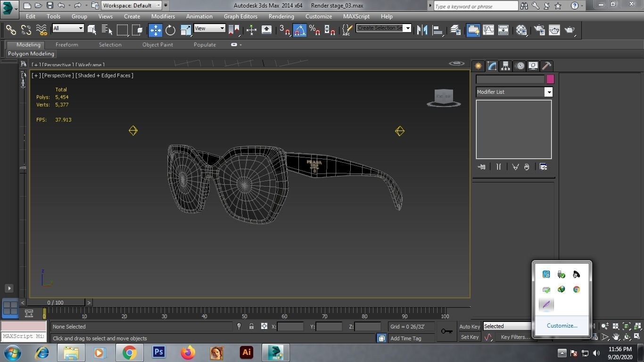
Task: Open the viewport Shaded + Edged Faces menu
Action: pos(104,75)
